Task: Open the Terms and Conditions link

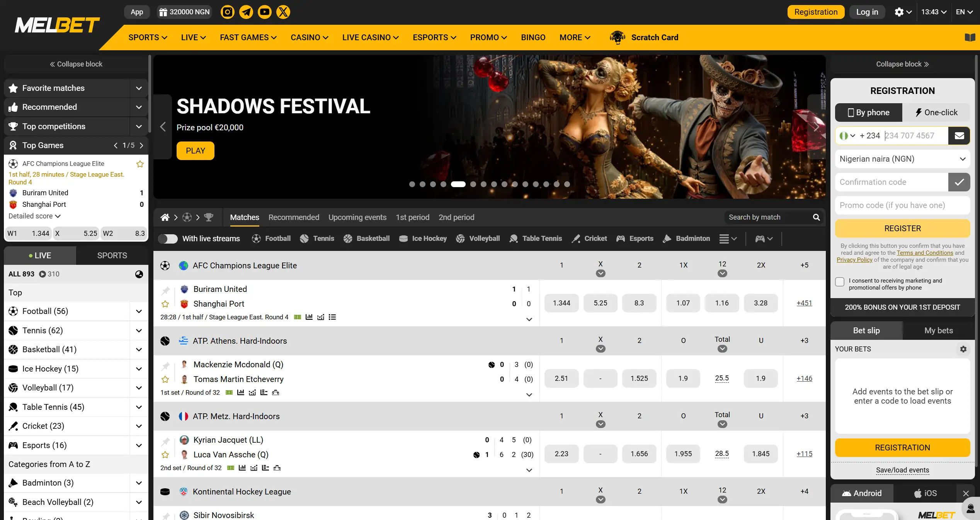Action: [925, 253]
